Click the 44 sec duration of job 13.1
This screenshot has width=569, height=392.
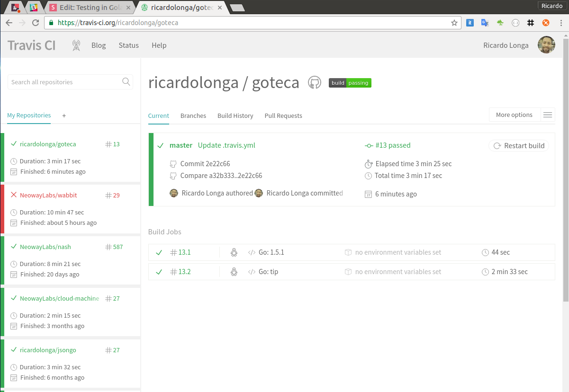coord(501,252)
